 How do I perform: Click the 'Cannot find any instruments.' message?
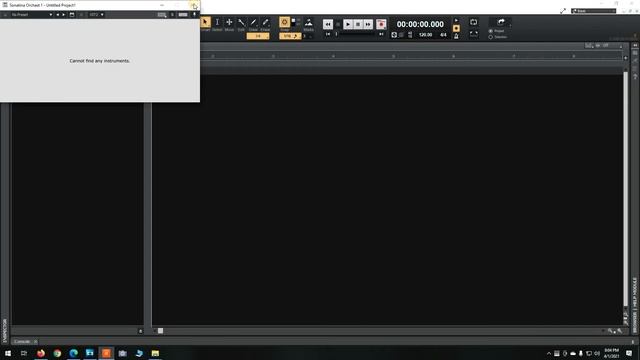(x=100, y=61)
